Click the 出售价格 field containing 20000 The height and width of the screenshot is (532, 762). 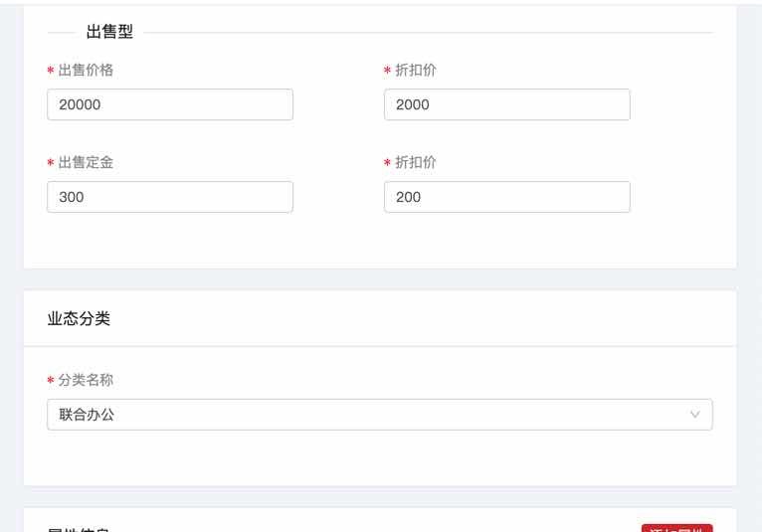tap(169, 104)
